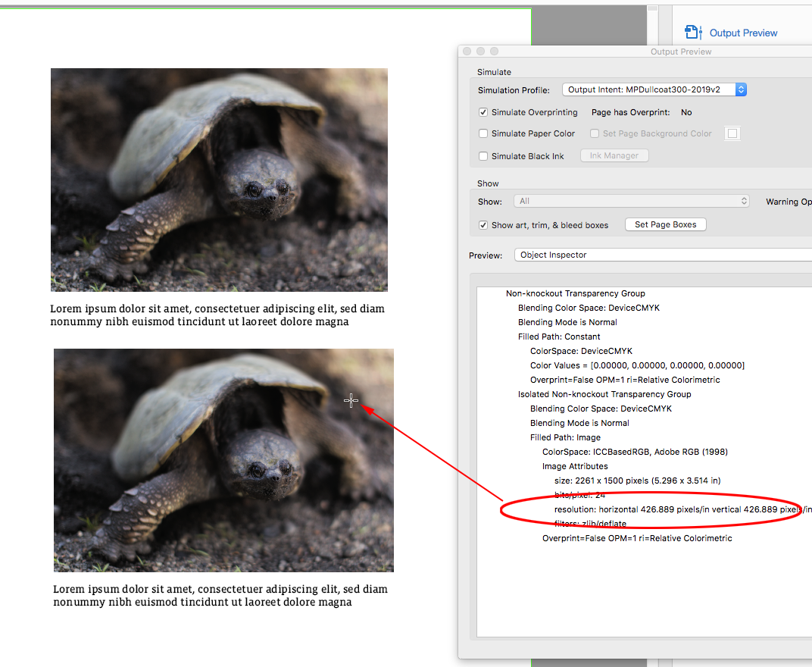Open the Simulation Profile dropdown
The height and width of the screenshot is (667, 812).
654,89
